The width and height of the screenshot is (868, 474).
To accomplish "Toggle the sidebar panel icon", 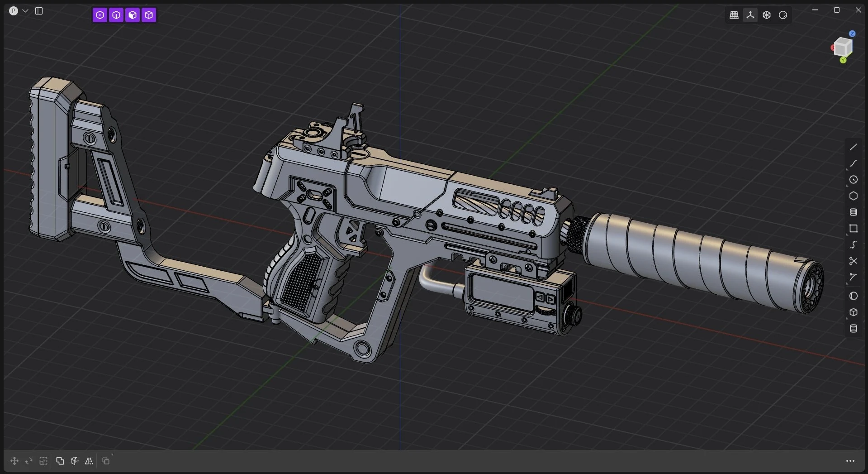I will 39,11.
